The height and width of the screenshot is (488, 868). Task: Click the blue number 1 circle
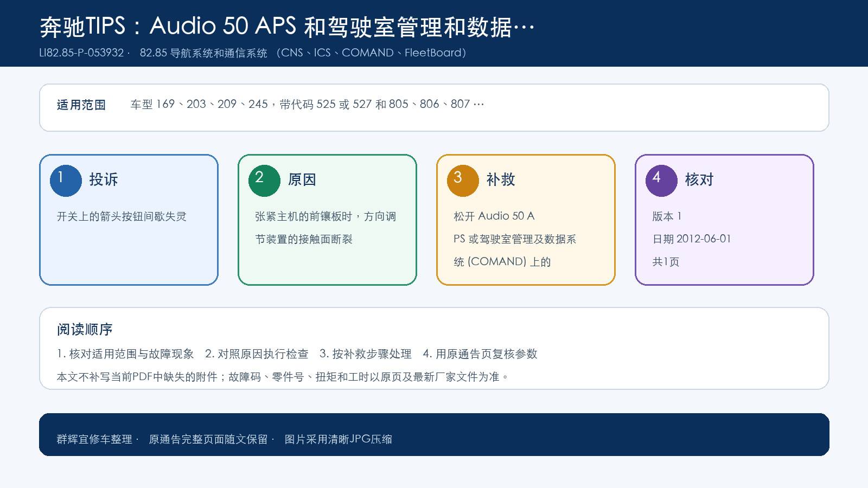click(x=66, y=181)
